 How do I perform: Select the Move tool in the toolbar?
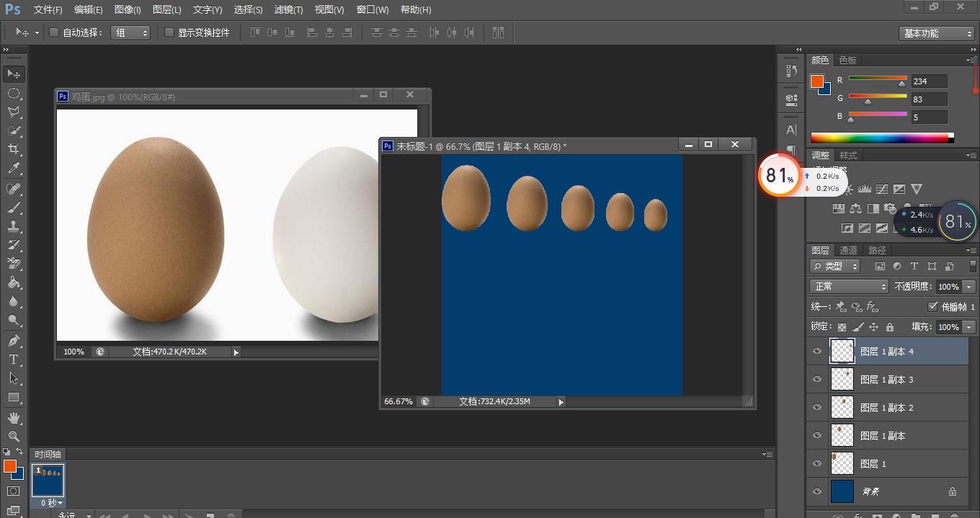(14, 74)
